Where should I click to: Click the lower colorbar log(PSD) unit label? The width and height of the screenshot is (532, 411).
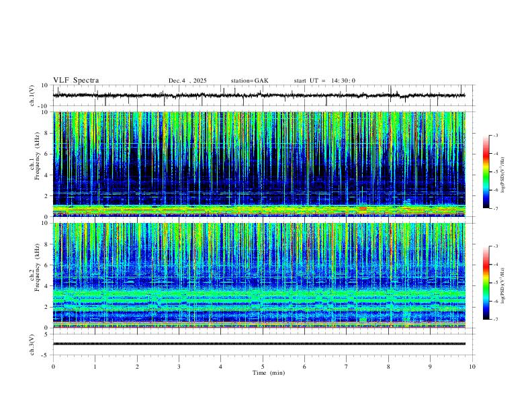coord(502,285)
